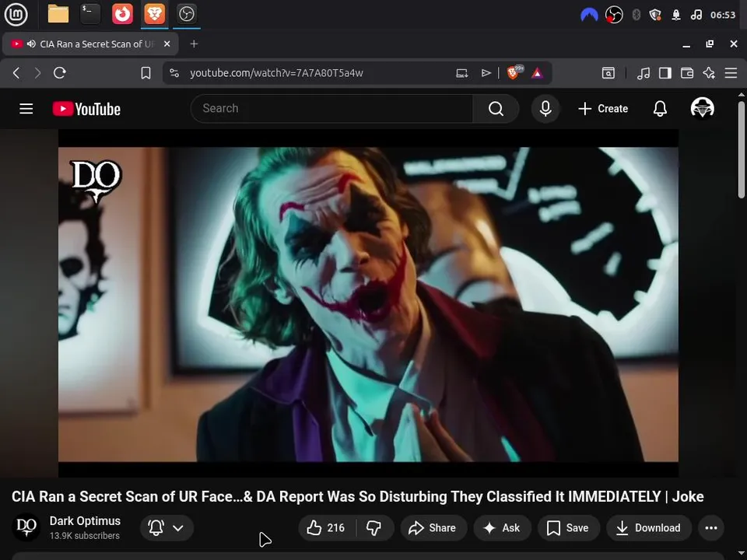Go to YouTube home via logo
The width and height of the screenshot is (747, 560).
click(x=86, y=109)
